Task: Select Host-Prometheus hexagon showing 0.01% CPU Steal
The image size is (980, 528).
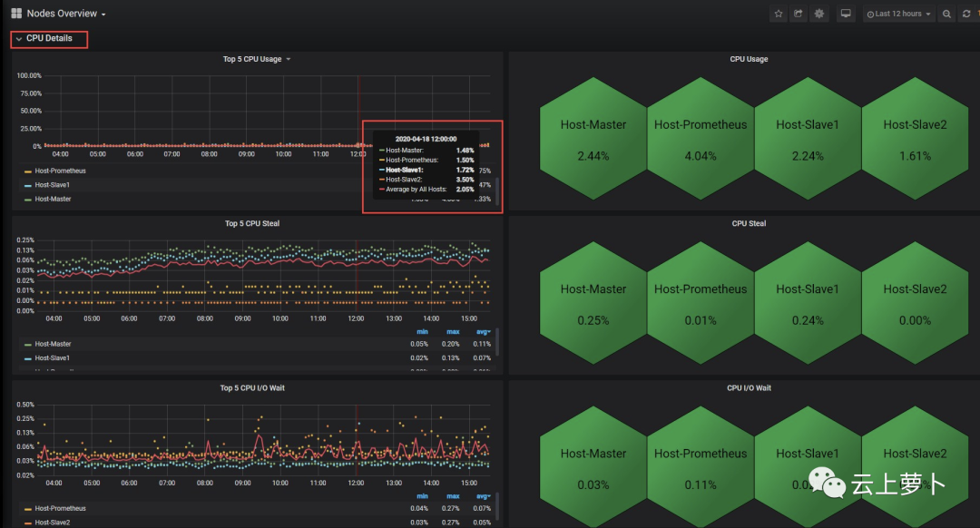Action: (700, 303)
